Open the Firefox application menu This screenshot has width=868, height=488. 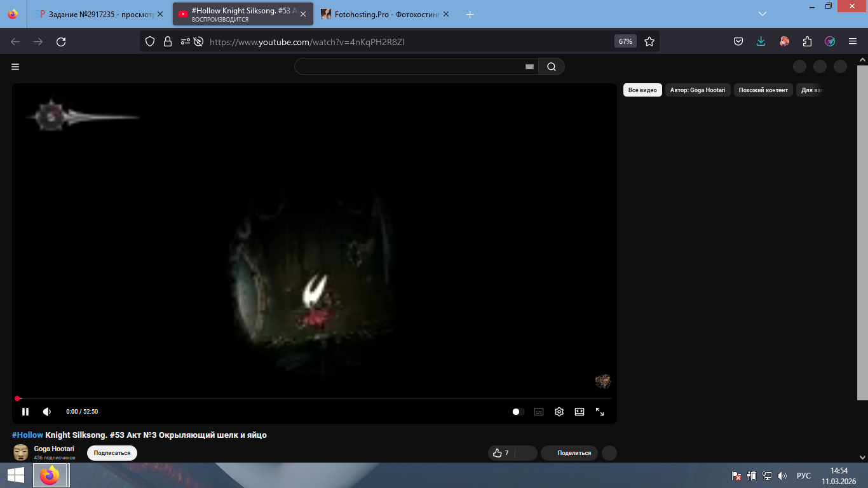coord(853,41)
